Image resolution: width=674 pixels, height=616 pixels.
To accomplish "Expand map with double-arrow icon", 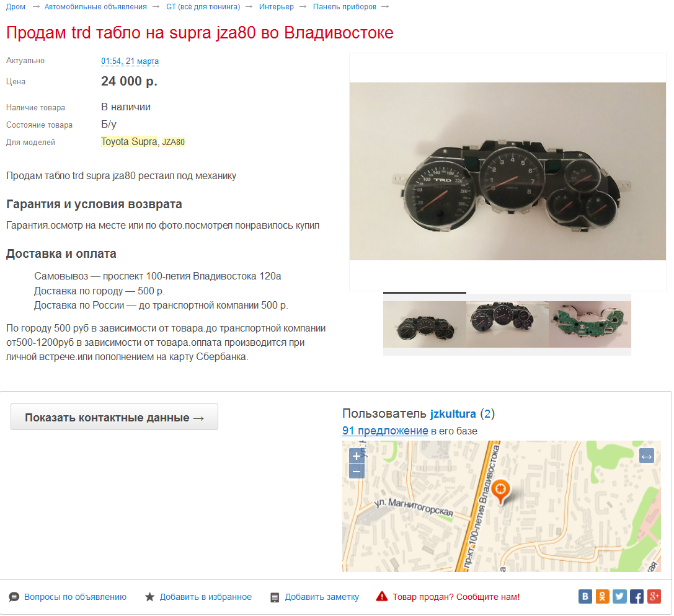I will point(647,456).
